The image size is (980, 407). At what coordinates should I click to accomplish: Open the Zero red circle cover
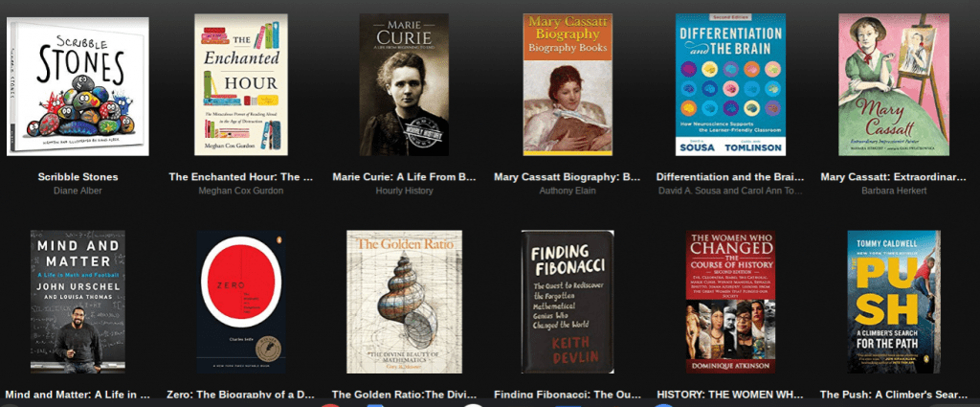pos(241,302)
